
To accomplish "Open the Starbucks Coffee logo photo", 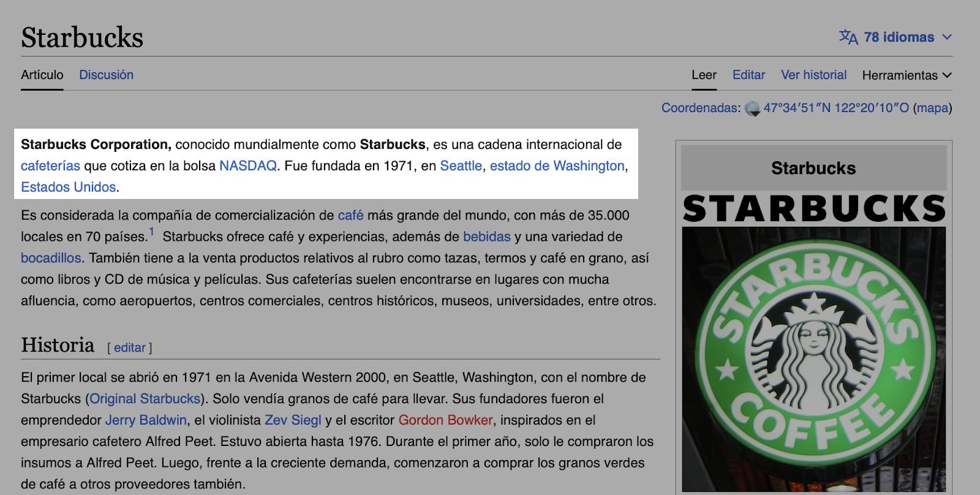I will [814, 360].
